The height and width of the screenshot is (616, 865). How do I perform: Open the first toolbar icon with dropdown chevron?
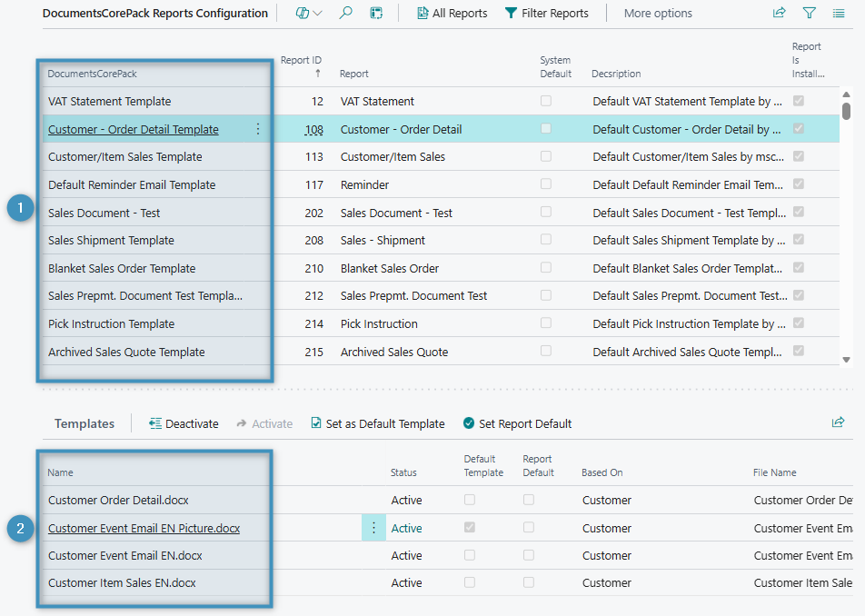coord(308,13)
